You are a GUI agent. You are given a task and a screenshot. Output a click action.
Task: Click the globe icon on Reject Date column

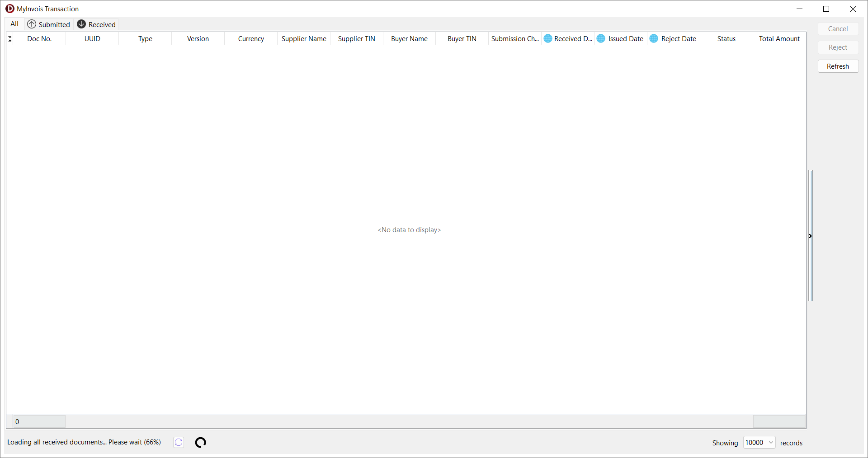pyautogui.click(x=654, y=39)
